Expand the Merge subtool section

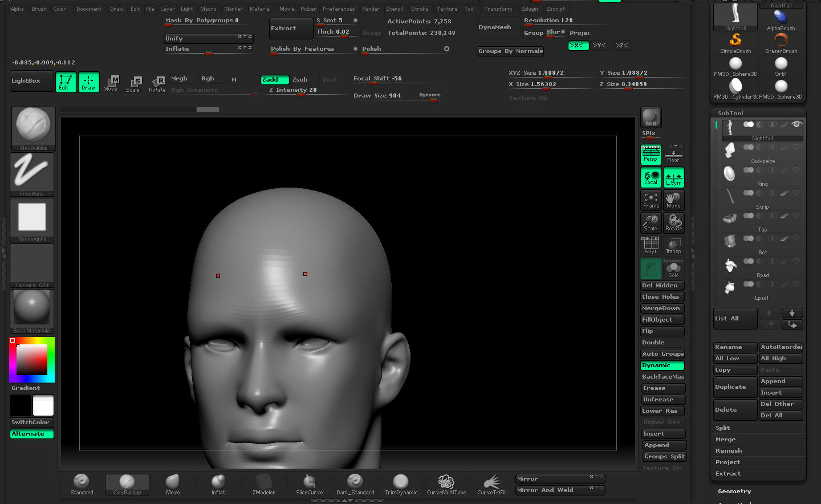click(x=726, y=440)
